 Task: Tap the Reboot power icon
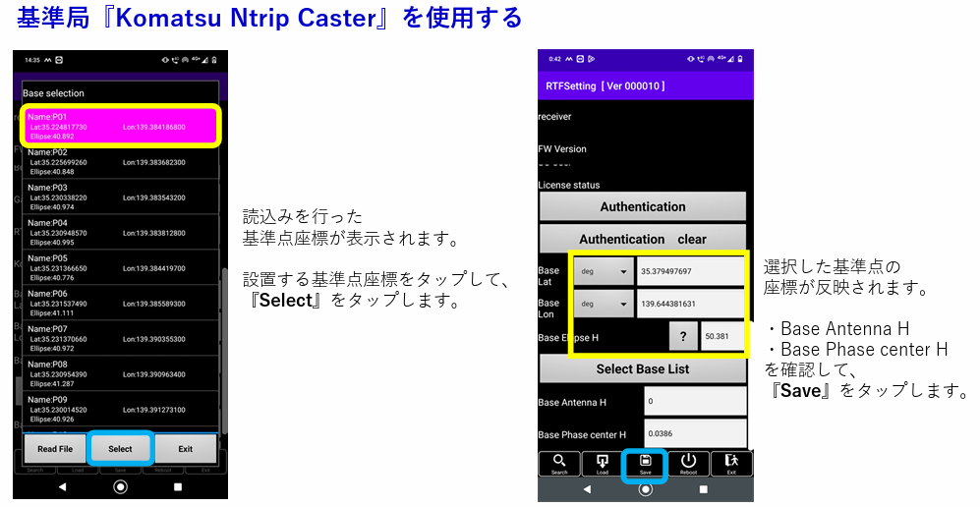pyautogui.click(x=689, y=464)
